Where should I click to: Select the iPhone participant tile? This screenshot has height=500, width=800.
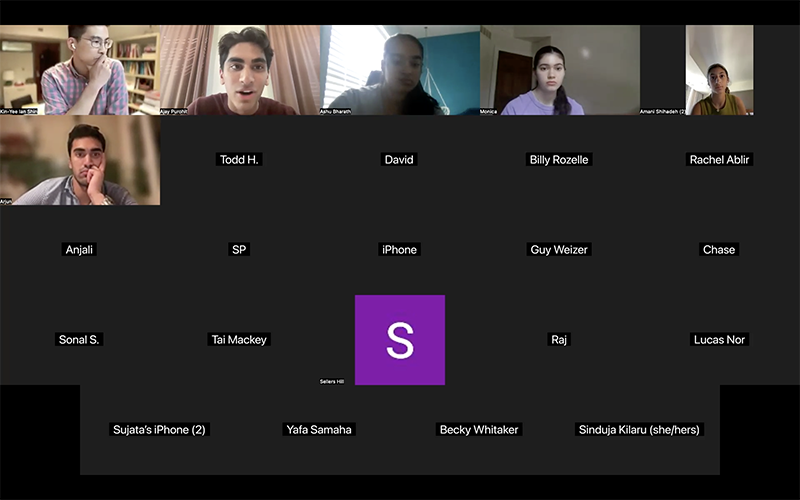399,250
